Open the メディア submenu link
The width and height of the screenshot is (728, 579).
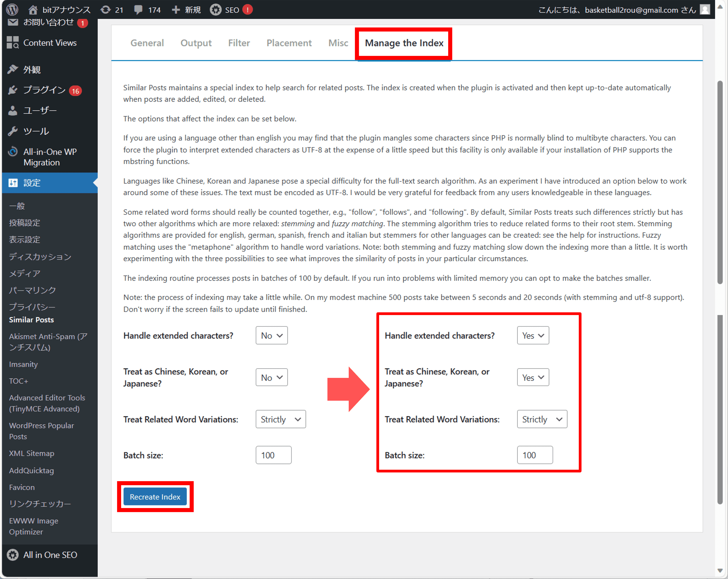click(25, 273)
